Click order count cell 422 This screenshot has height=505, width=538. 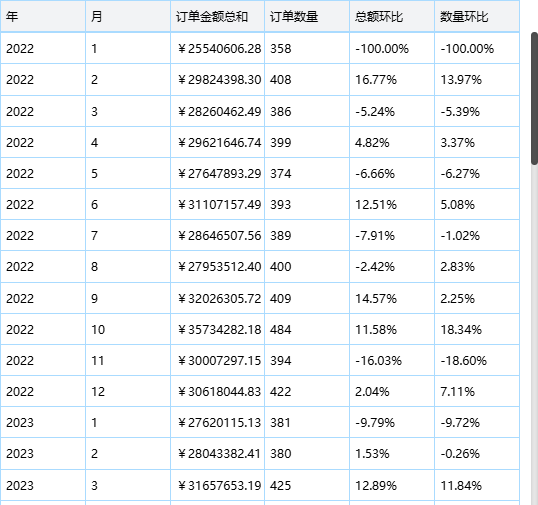(307, 391)
